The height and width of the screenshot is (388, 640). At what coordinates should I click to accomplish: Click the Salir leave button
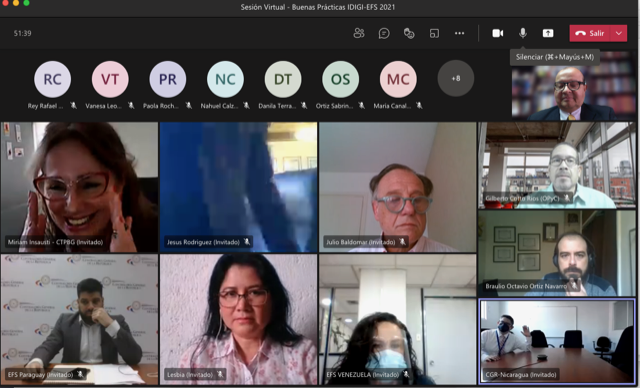coord(590,33)
